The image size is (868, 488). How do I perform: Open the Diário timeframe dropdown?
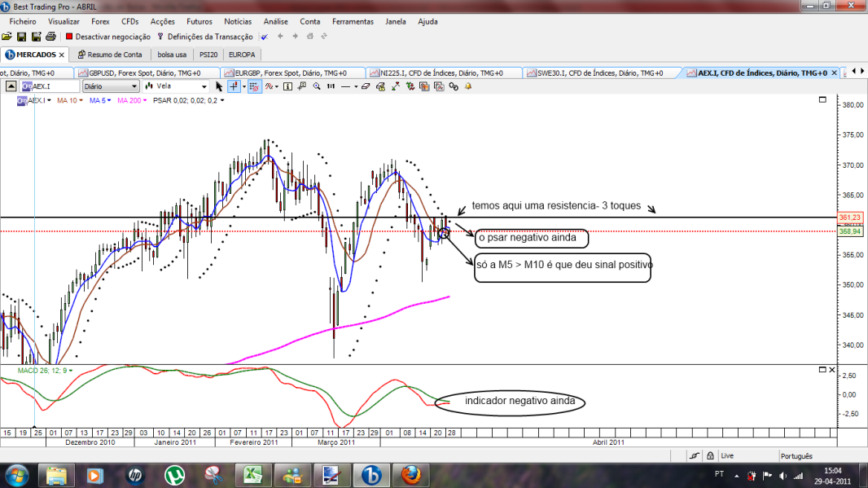tap(111, 86)
